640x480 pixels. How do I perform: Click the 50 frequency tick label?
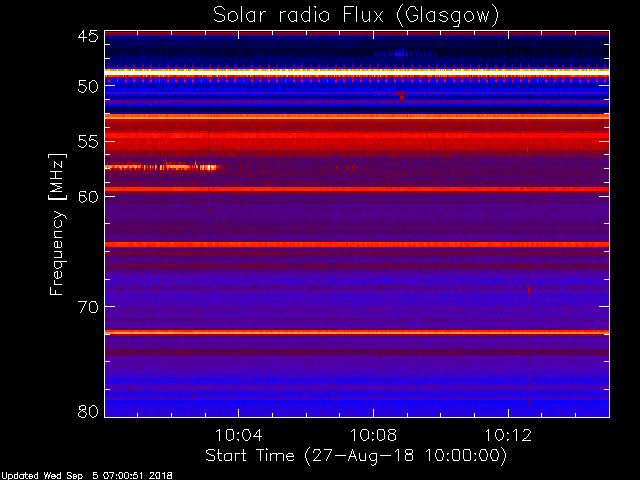pos(88,86)
